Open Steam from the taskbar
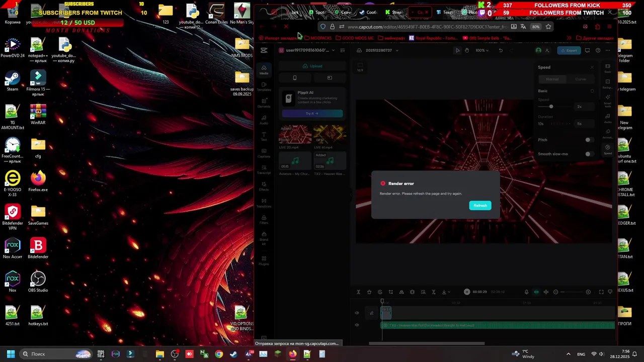 (x=233, y=354)
